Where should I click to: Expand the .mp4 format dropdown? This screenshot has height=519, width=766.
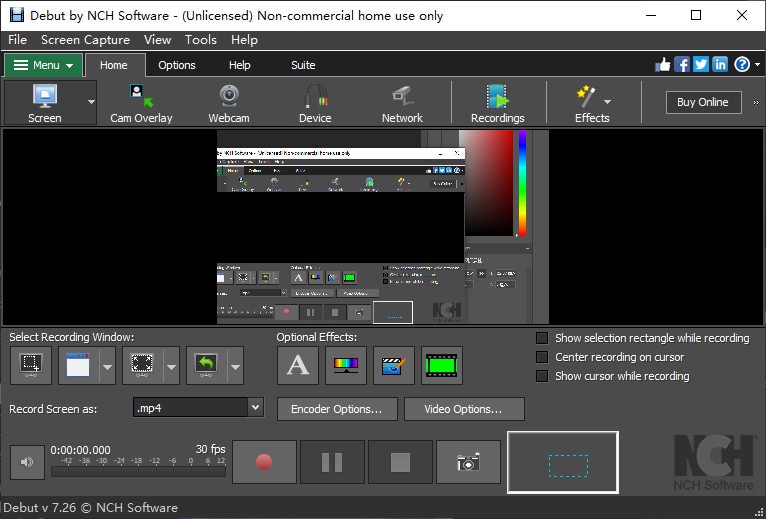point(255,407)
